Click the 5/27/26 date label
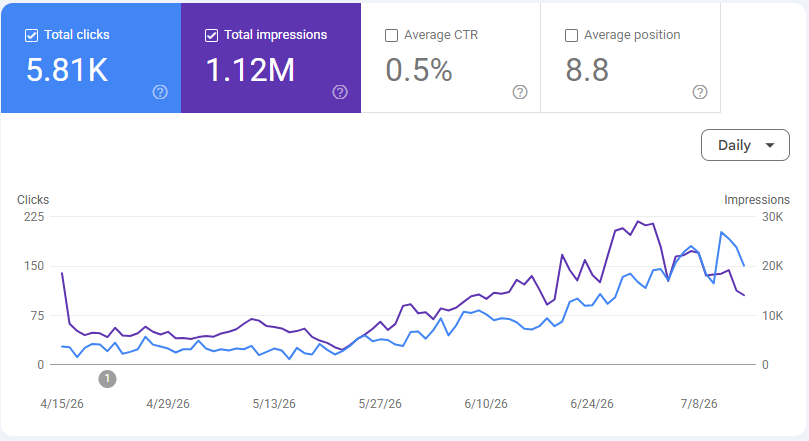Image resolution: width=809 pixels, height=441 pixels. coord(380,404)
